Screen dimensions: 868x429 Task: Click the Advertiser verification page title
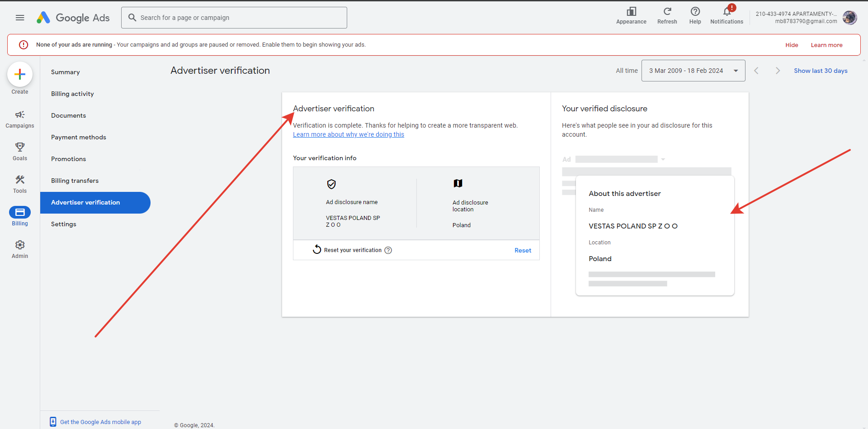click(220, 71)
